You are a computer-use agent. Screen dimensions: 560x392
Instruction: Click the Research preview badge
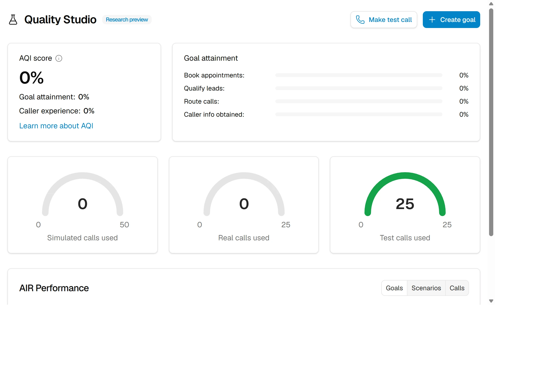point(127,20)
